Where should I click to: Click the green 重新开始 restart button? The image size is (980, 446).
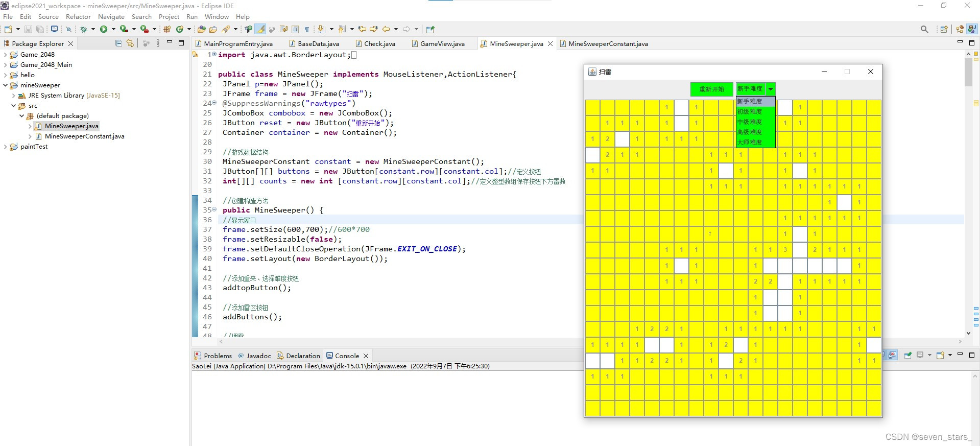coord(711,89)
